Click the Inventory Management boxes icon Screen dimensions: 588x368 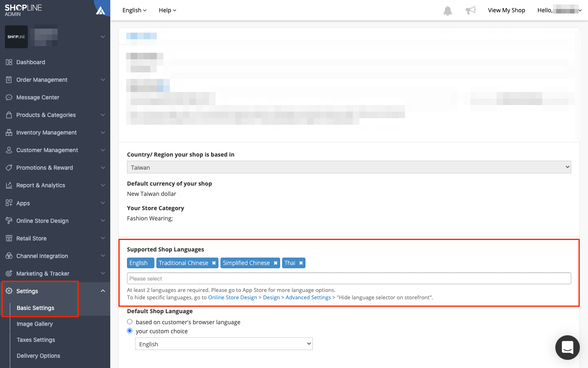click(x=9, y=132)
